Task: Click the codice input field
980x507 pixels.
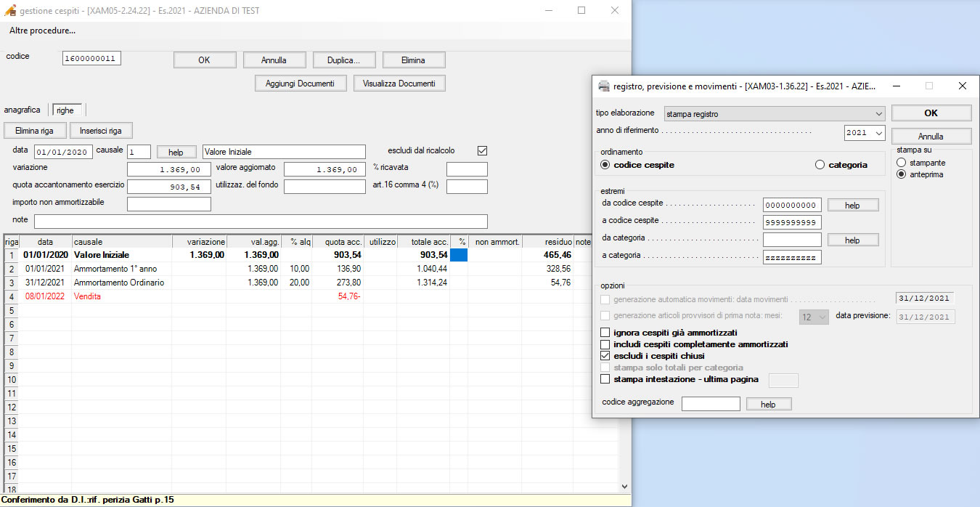Action: [91, 58]
